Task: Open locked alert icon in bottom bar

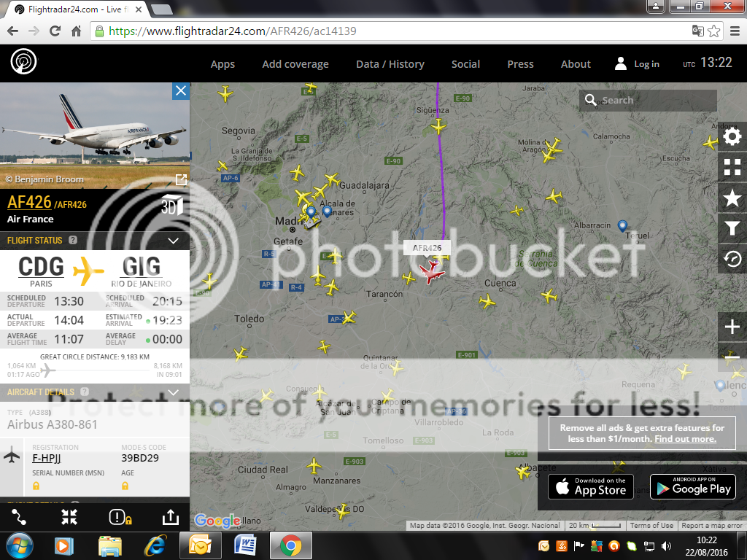Action: point(120,517)
